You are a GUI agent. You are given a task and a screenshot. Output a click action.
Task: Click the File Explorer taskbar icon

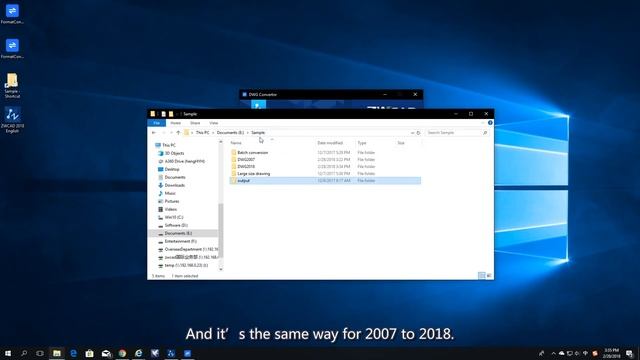pyautogui.click(x=57, y=353)
